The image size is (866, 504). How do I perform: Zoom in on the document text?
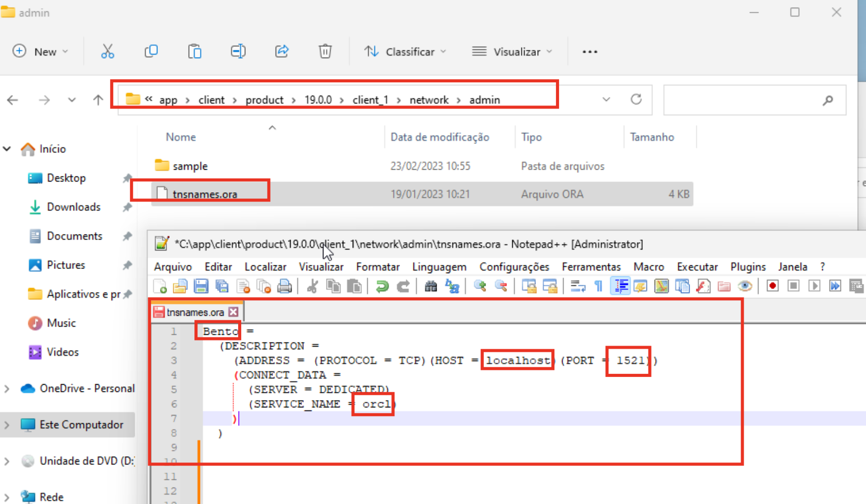480,286
